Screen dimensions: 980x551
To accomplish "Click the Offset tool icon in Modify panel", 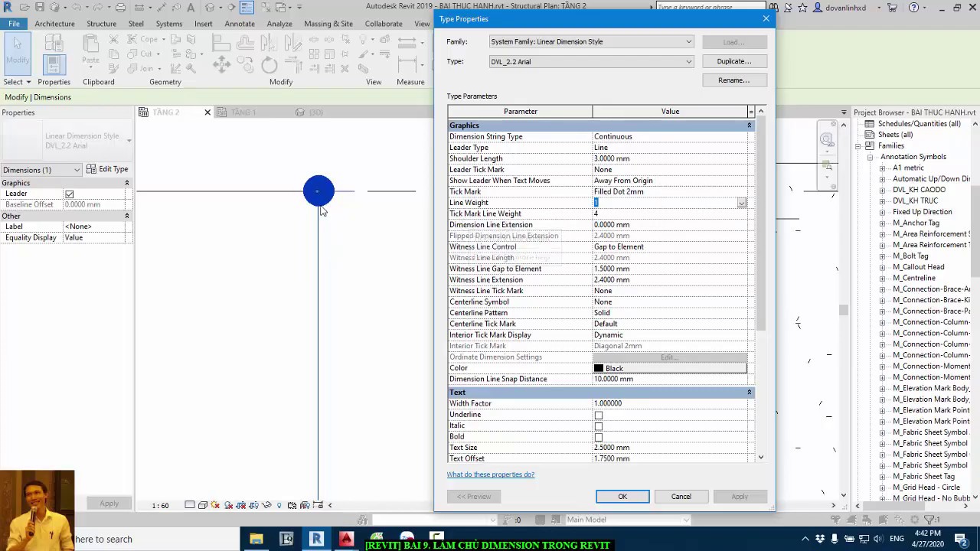I will point(246,43).
